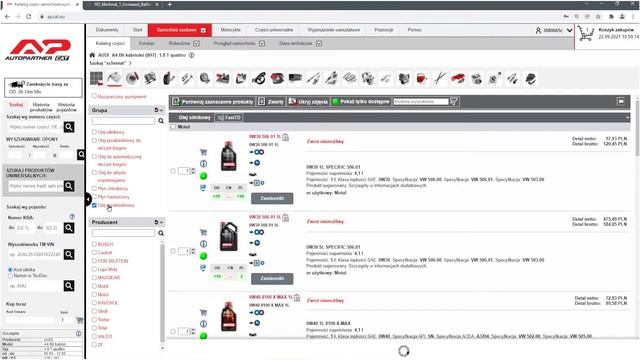
Task: Expand Dane techniczne dropdown arrow
Action: [x=319, y=43]
